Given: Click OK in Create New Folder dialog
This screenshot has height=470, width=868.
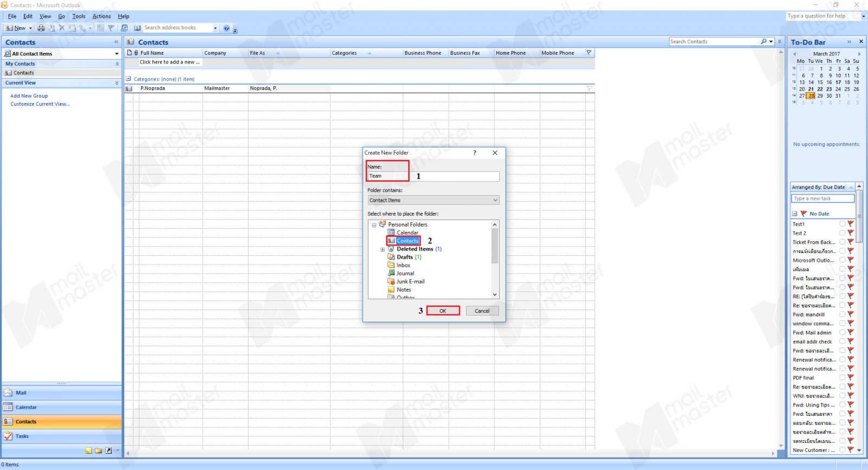Looking at the screenshot, I should tap(443, 311).
